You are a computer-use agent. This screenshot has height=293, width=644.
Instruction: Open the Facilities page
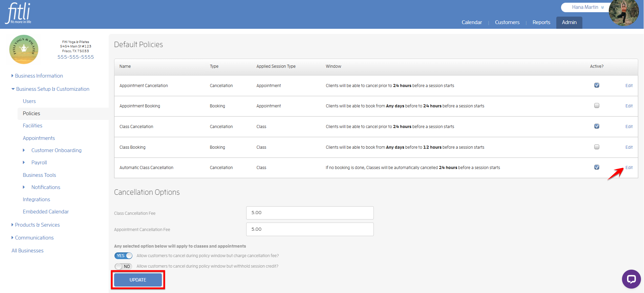33,126
